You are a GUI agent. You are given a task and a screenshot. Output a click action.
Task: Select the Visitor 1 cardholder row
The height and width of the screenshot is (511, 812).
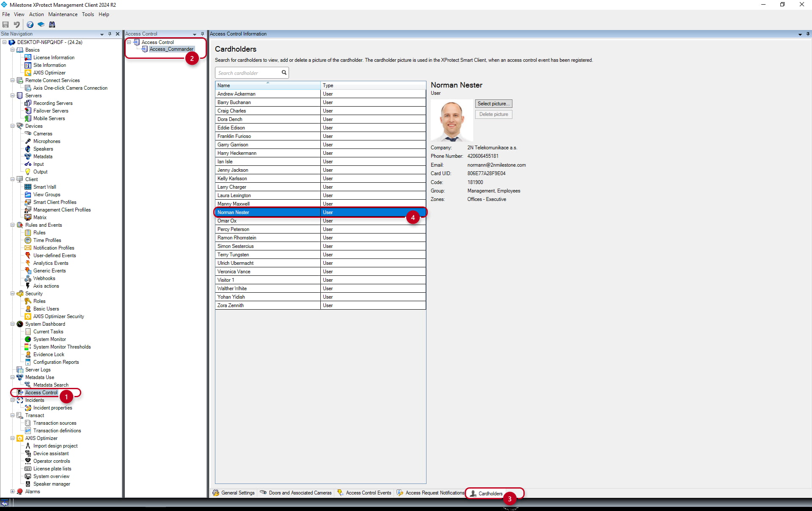point(320,280)
